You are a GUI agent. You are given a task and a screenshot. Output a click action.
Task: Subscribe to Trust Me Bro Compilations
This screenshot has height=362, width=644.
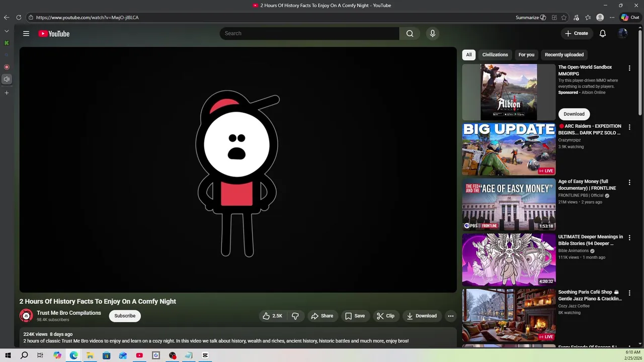pyautogui.click(x=125, y=316)
